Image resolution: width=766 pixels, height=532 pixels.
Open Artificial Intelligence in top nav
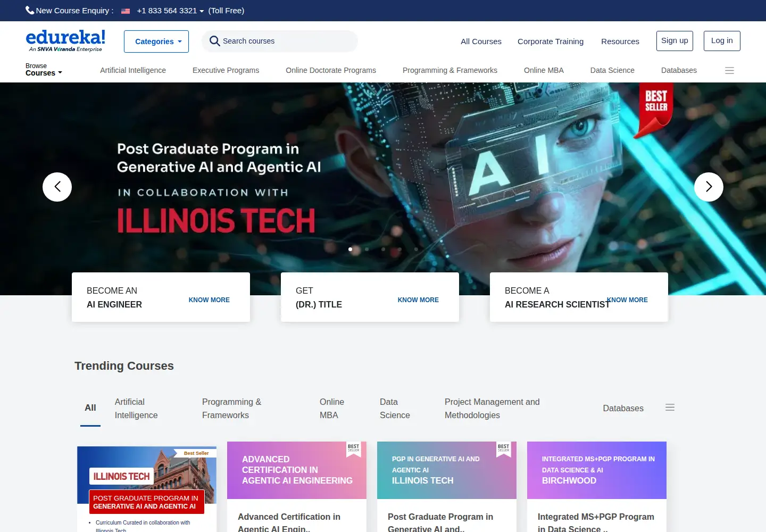pos(133,70)
